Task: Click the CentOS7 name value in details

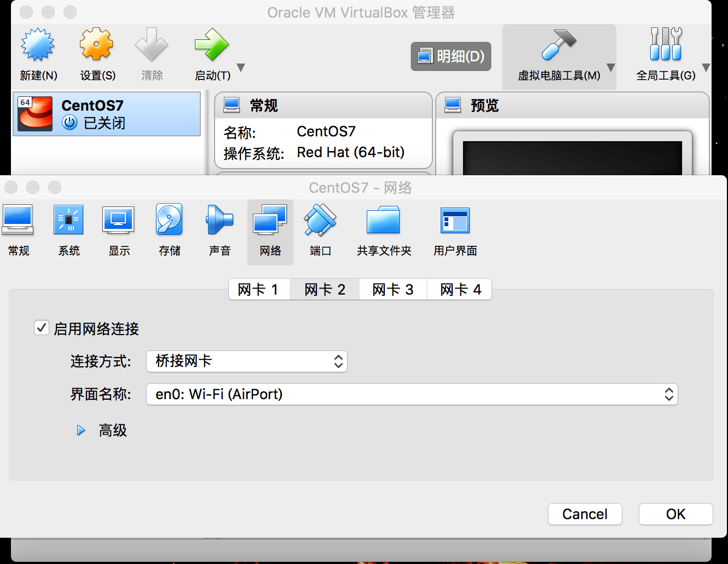Action: click(326, 131)
